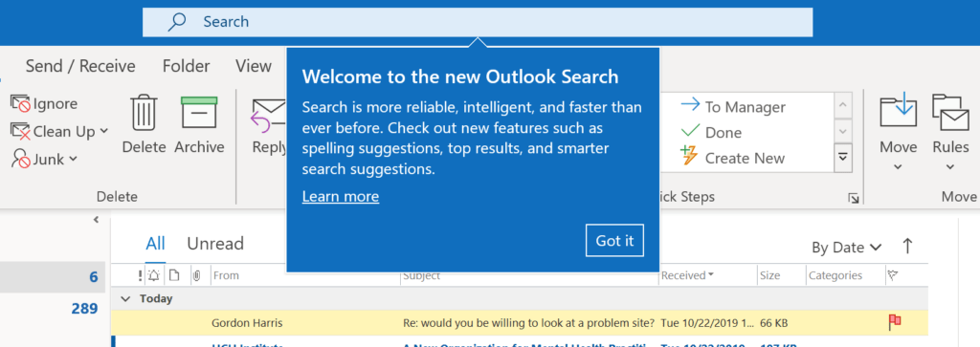
Task: Toggle the red flag on Gordon Harris email
Action: [x=895, y=322]
